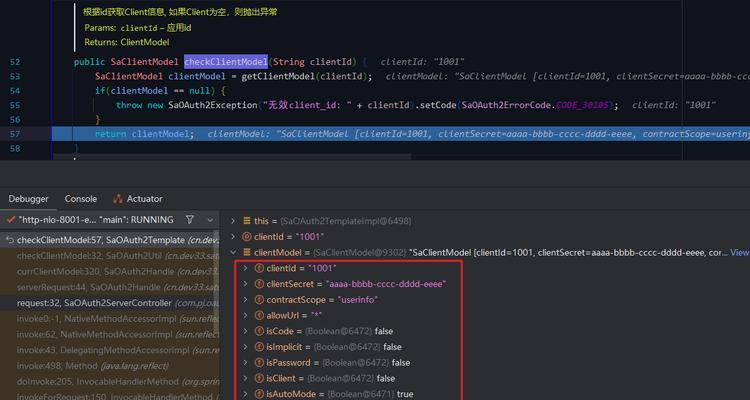Expand the clientSecret field node

[245, 284]
